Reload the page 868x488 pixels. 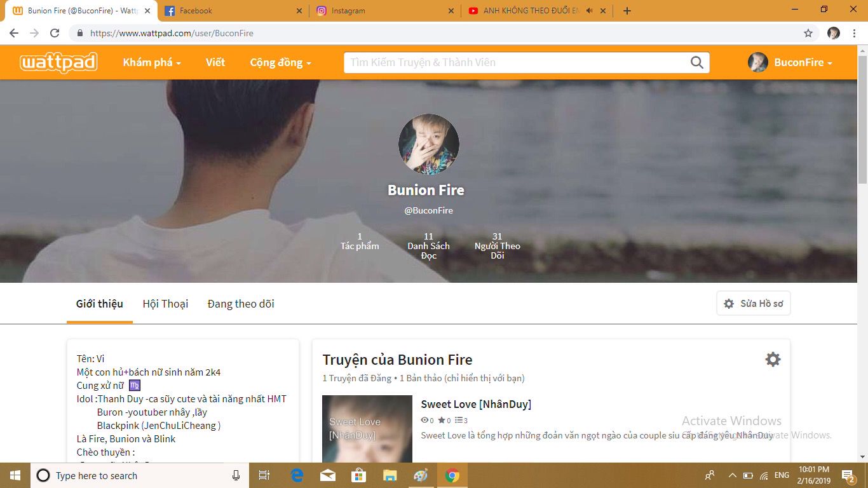[x=55, y=33]
